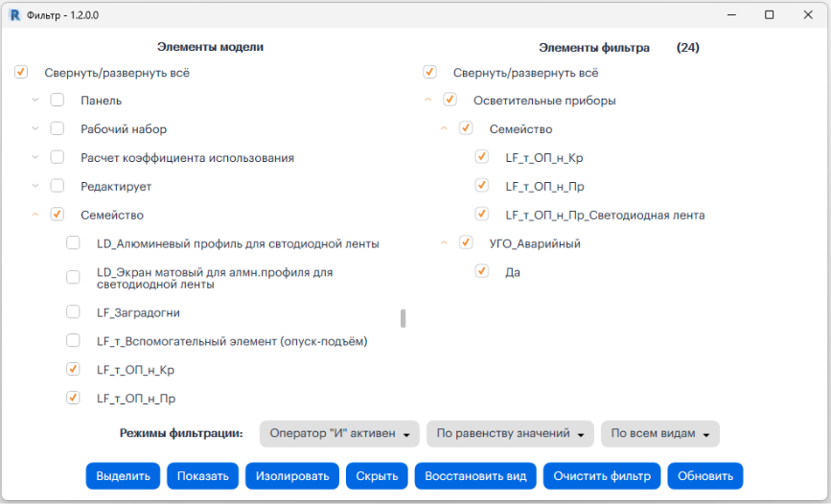Check the LF_Заградогни checkbox

pos(73,311)
